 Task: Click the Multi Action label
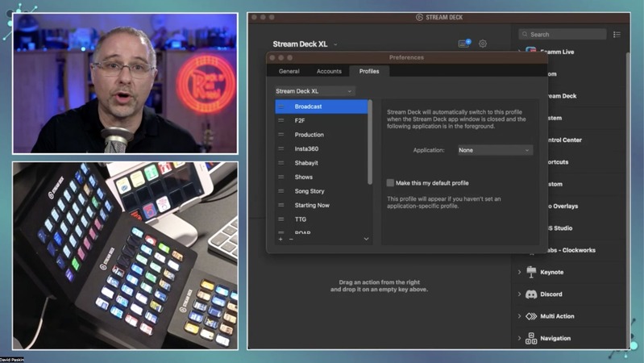point(557,316)
